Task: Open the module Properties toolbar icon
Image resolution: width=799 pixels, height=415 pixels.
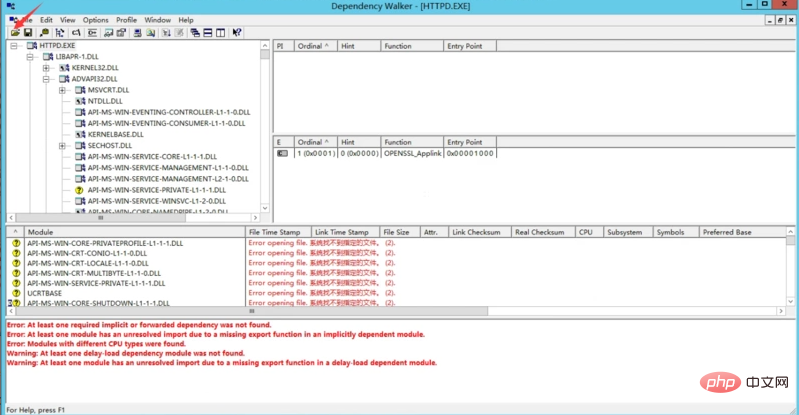Action: 121,33
